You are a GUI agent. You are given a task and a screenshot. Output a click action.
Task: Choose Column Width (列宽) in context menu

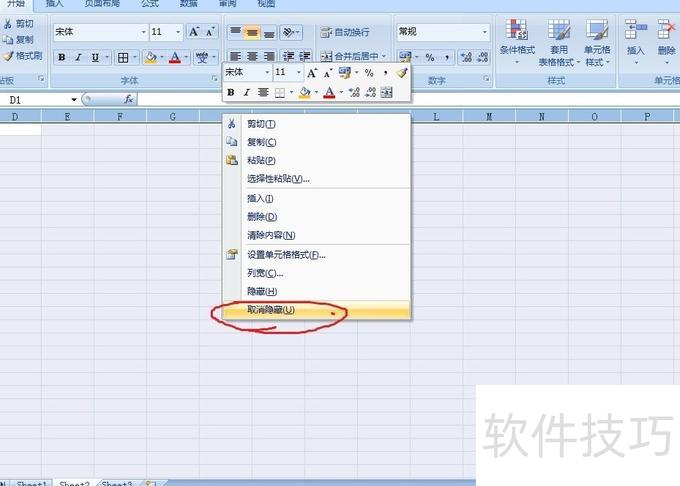point(317,273)
